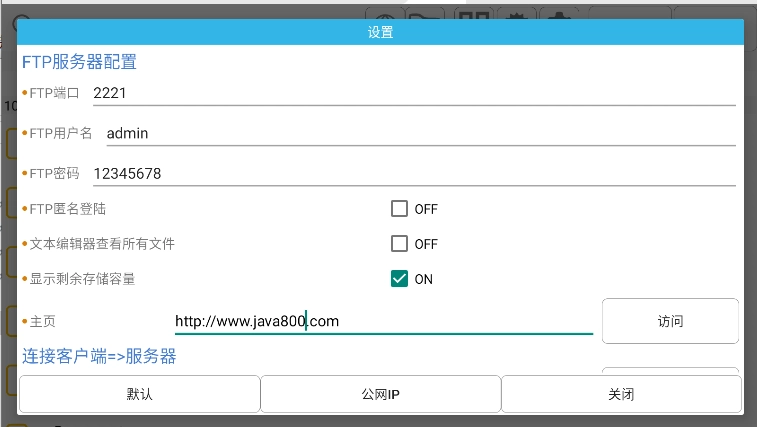757x427 pixels.
Task: Click the 默认 button to restore defaults
Action: coord(139,394)
